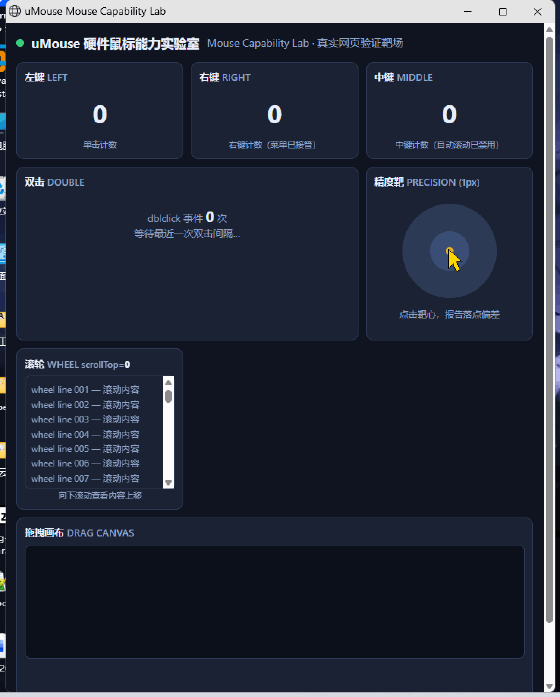This screenshot has height=697, width=560.
Task: Select text "wheel line 006"
Action: point(60,464)
